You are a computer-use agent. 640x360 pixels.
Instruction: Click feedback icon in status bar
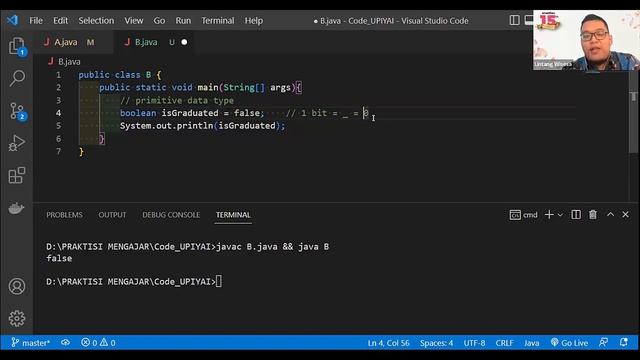(x=604, y=343)
